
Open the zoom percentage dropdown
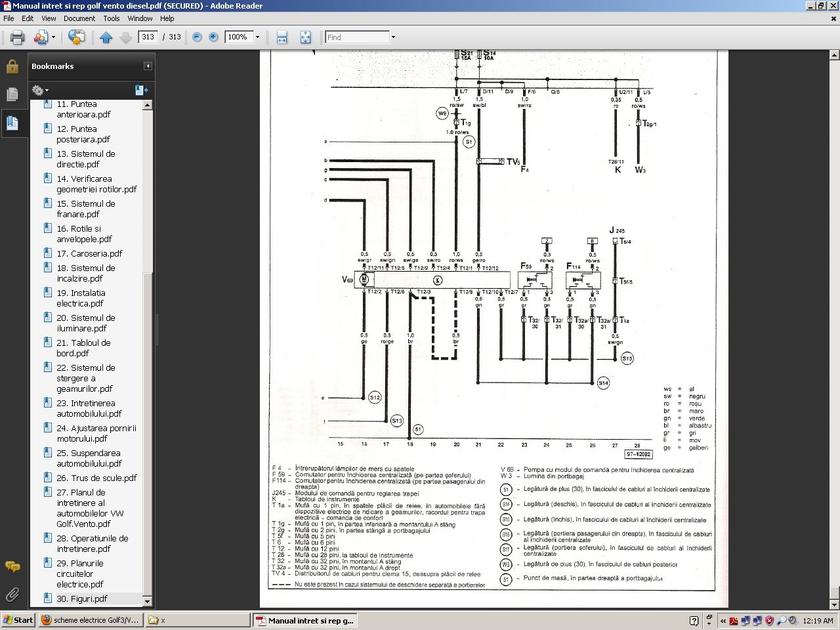(x=257, y=37)
